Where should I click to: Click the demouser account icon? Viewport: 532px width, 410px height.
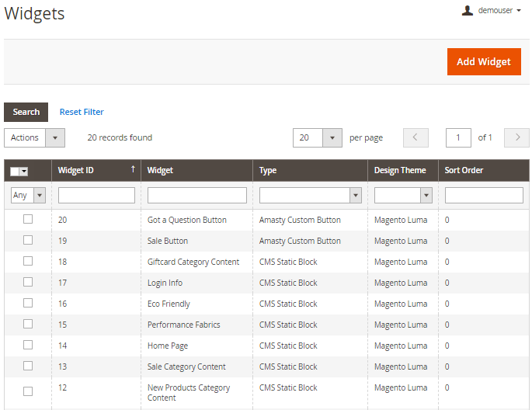[467, 10]
